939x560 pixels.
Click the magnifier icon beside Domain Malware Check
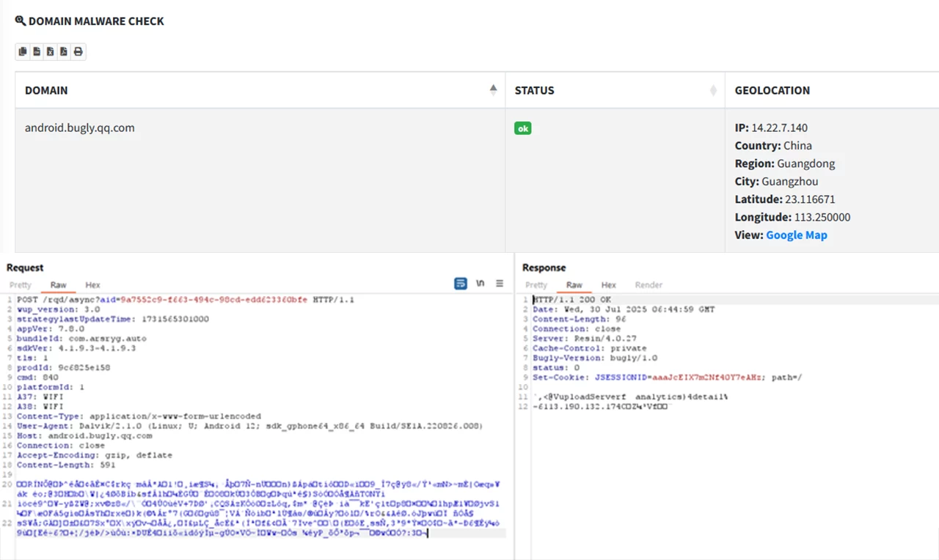pos(20,21)
